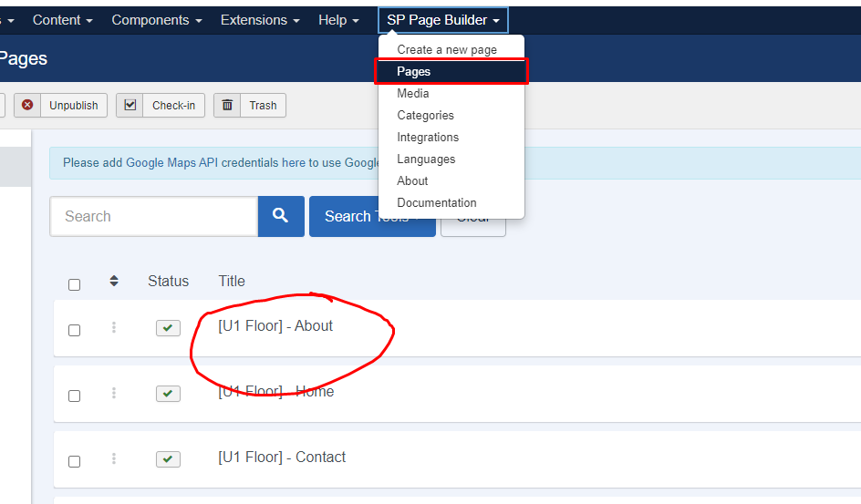Image resolution: width=861 pixels, height=504 pixels.
Task: Open the [U1 Floor] - Contact page
Action: 282,457
